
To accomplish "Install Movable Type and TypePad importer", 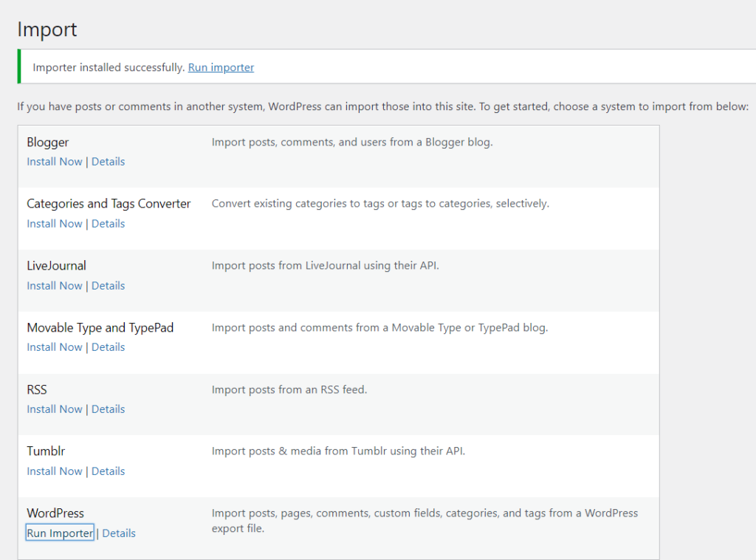I will 55,347.
